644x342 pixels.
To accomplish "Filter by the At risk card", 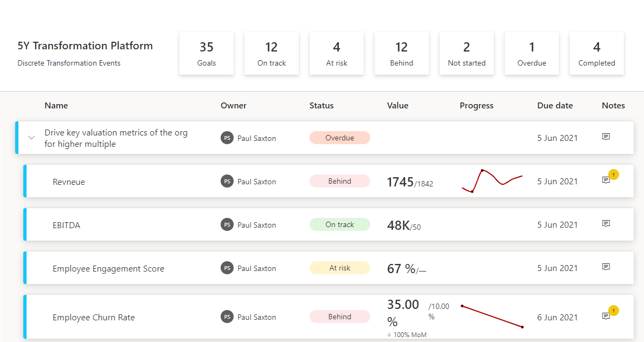I will (x=337, y=53).
